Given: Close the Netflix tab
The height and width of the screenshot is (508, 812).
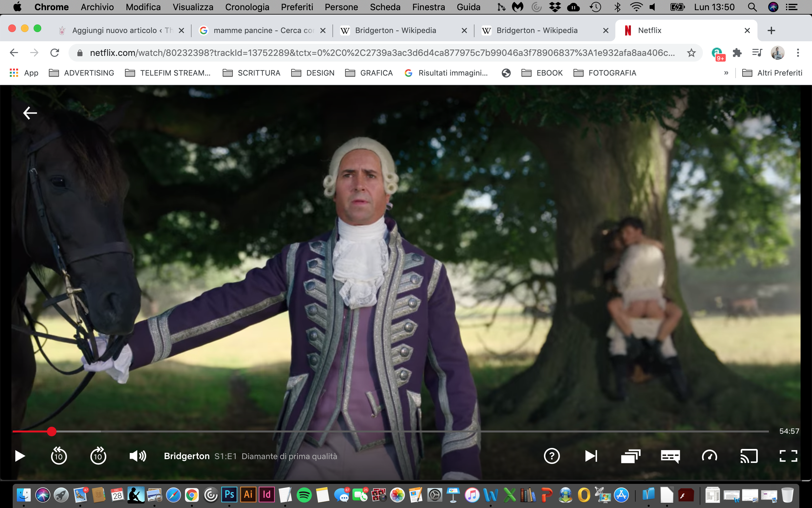Looking at the screenshot, I should (x=747, y=30).
